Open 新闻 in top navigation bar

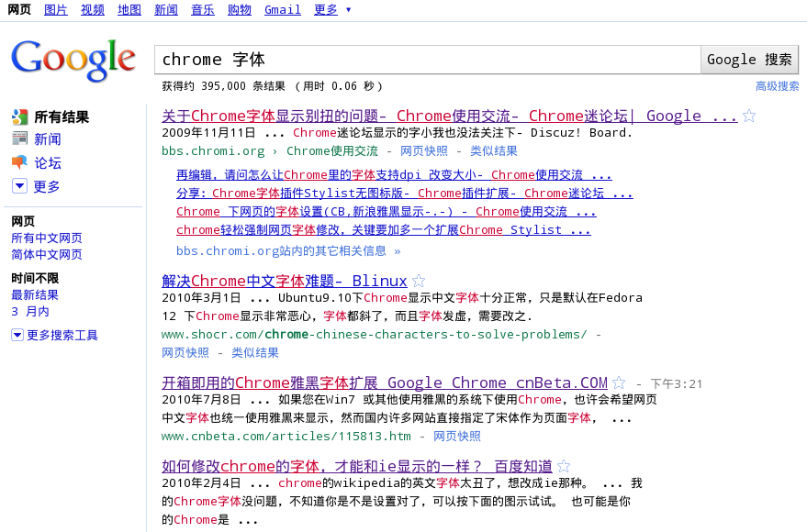[x=166, y=10]
